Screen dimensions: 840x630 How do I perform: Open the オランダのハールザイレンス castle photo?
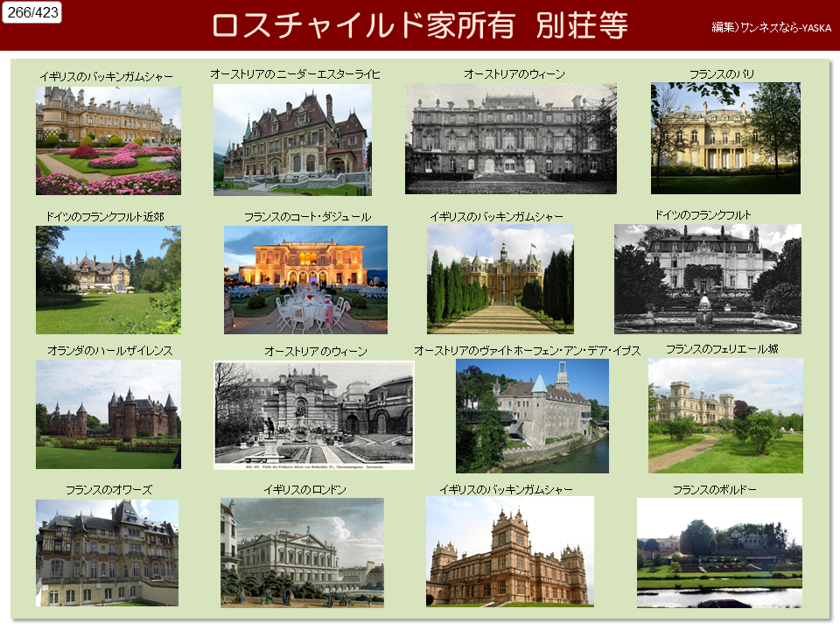(x=108, y=414)
